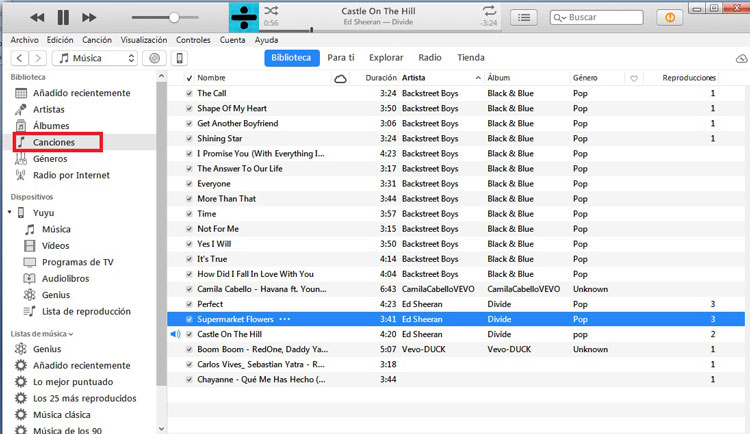Open the Música clásica playlist
The image size is (750, 434).
coord(61,415)
